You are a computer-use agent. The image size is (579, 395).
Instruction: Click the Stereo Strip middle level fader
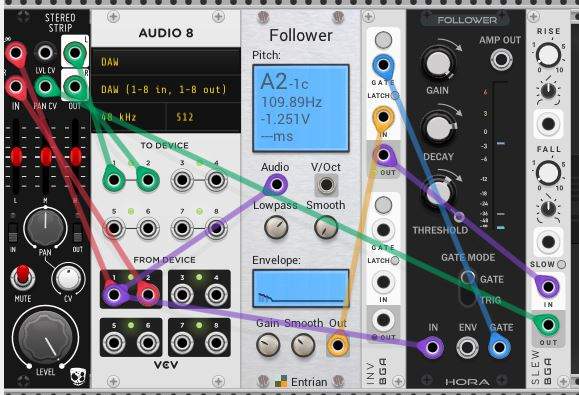point(46,157)
